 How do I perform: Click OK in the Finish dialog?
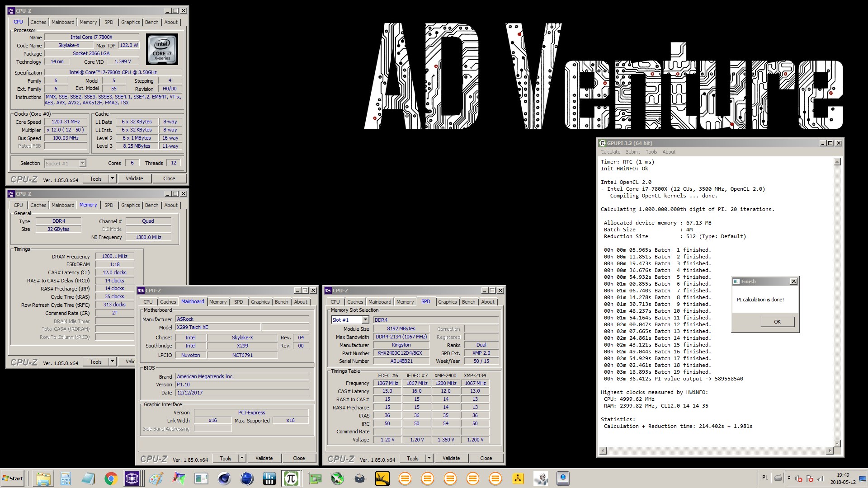[777, 322]
